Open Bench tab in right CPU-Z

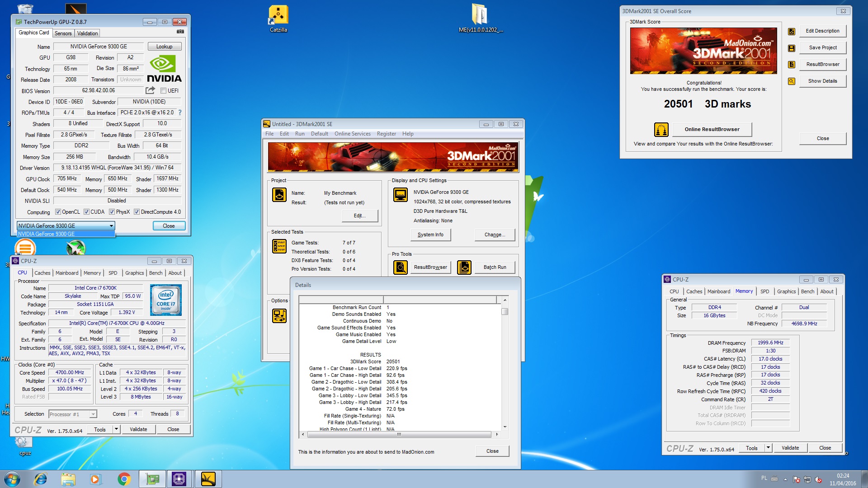[x=807, y=291]
